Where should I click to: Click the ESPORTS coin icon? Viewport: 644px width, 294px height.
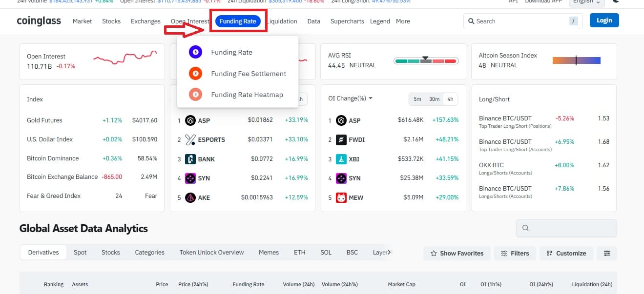[x=190, y=139]
